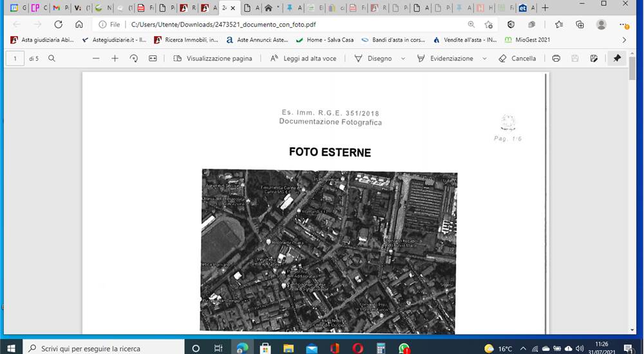Open the MioGest 2021 bookmark
Screen dimensions: 644x354
(x=527, y=40)
